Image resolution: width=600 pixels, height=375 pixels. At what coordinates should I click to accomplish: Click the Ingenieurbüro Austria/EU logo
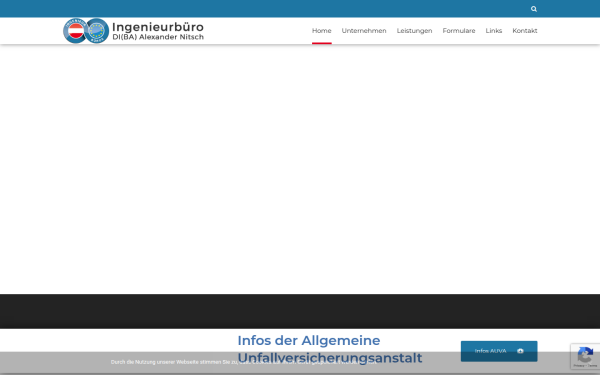click(86, 31)
